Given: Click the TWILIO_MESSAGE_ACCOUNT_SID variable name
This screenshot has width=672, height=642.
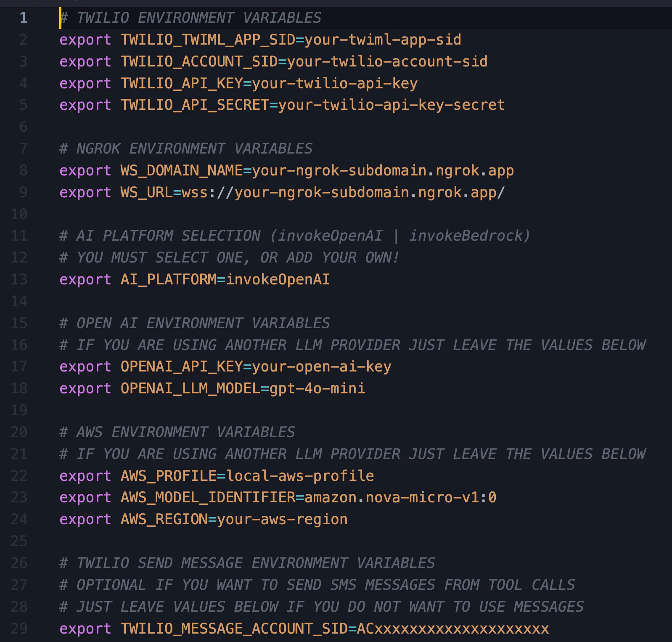Looking at the screenshot, I should pos(234,629).
